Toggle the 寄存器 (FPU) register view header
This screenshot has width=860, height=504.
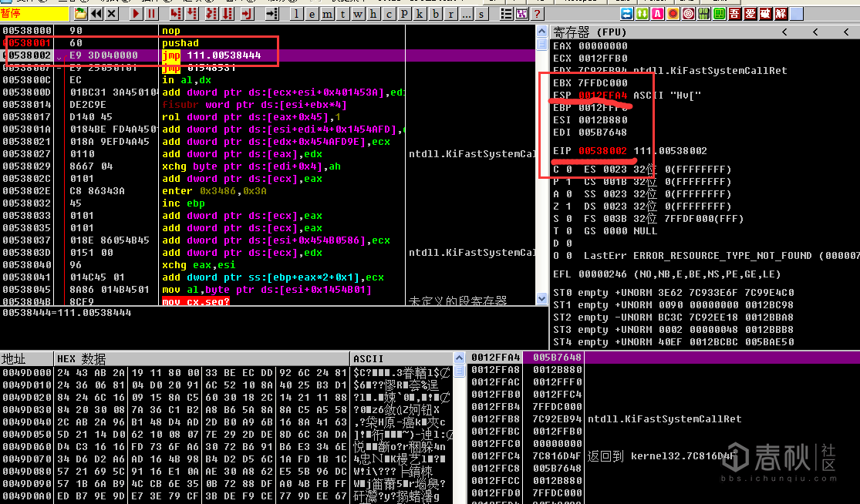[x=589, y=32]
